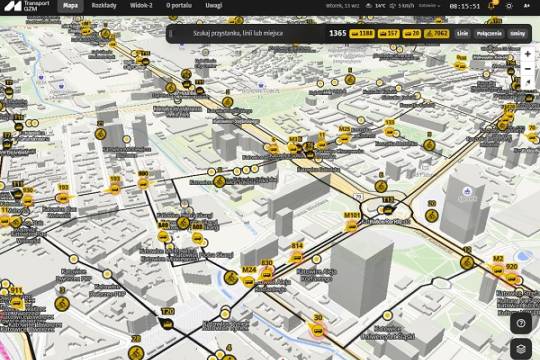
Task: Zoom in with the plus button
Action: [528, 54]
